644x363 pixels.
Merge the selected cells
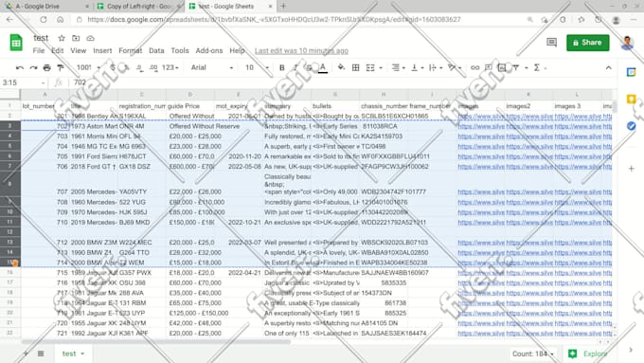click(x=370, y=68)
